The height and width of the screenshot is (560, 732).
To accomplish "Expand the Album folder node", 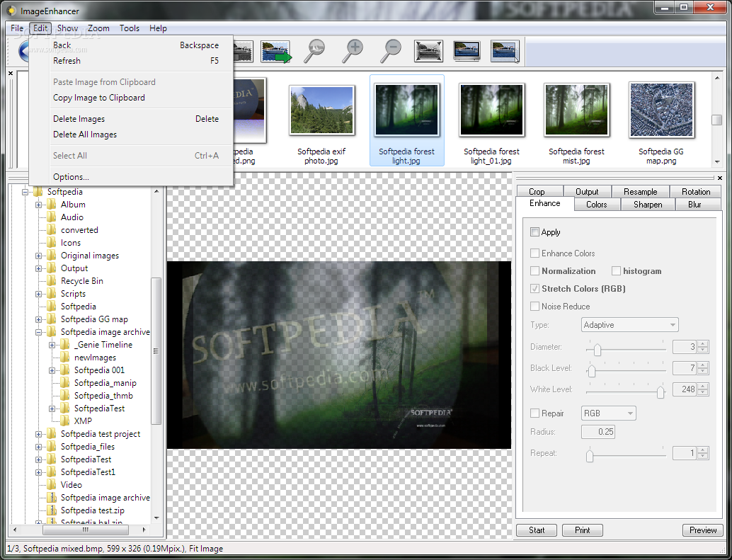I will [39, 205].
